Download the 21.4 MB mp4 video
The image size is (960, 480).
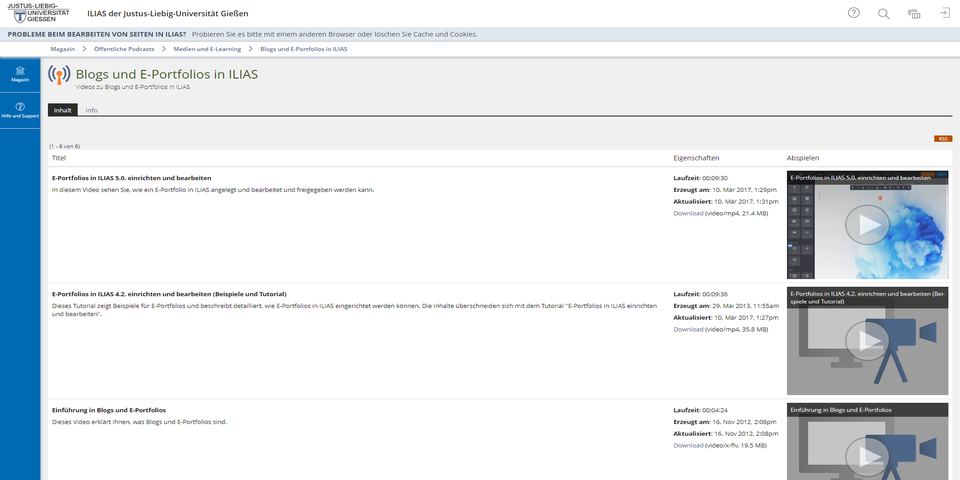click(x=688, y=213)
